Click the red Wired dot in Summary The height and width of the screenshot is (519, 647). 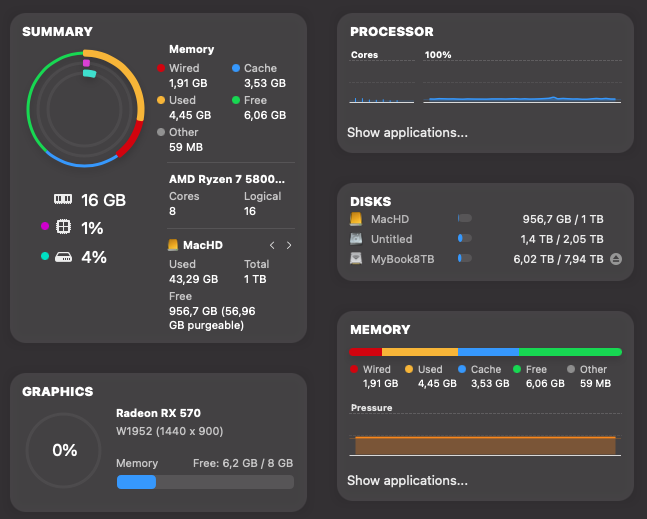coord(161,68)
